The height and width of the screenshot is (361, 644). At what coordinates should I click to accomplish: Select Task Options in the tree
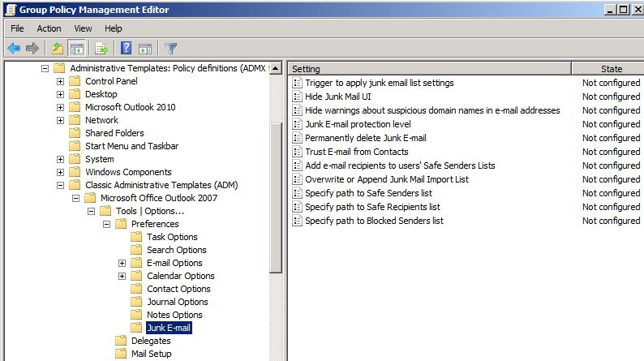pos(172,237)
